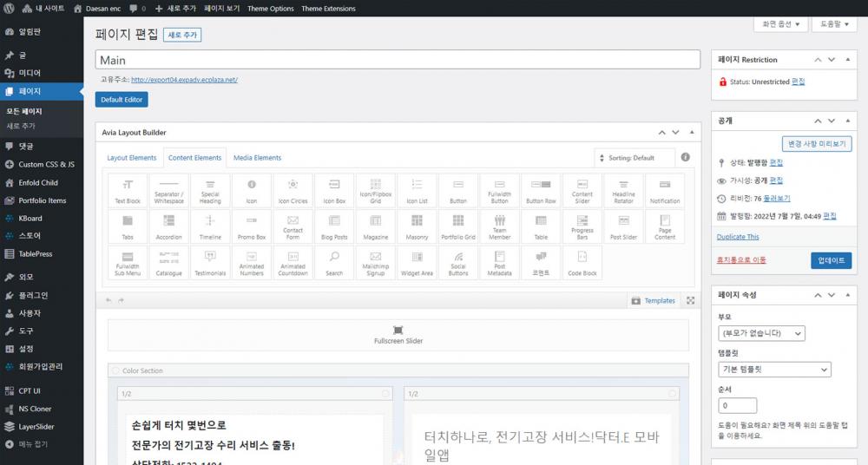The image size is (868, 465).
Task: Add a Content Slider element
Action: pyautogui.click(x=582, y=191)
